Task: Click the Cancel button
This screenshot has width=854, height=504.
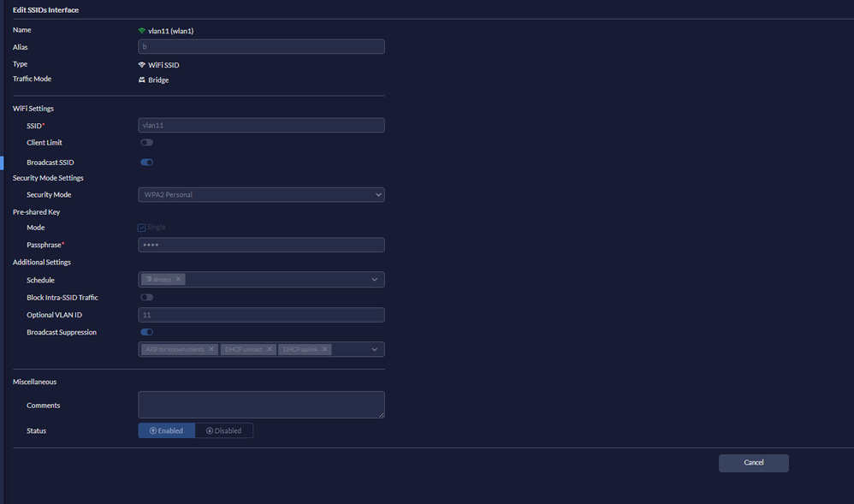Action: point(754,463)
